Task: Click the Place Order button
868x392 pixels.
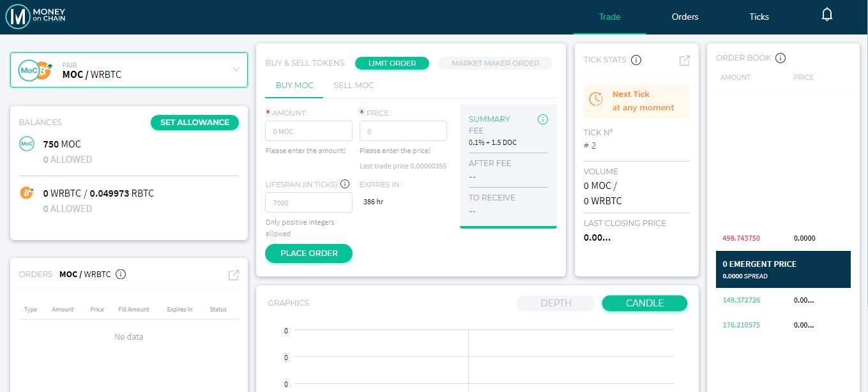Action: [308, 253]
